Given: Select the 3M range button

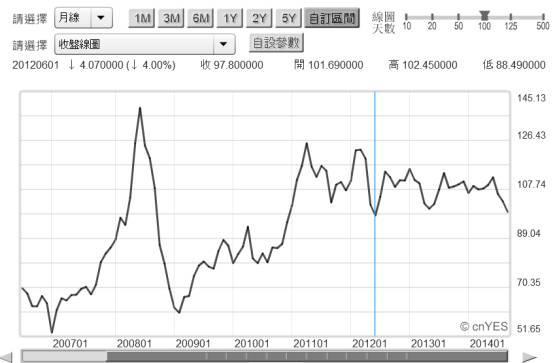Looking at the screenshot, I should point(171,18).
